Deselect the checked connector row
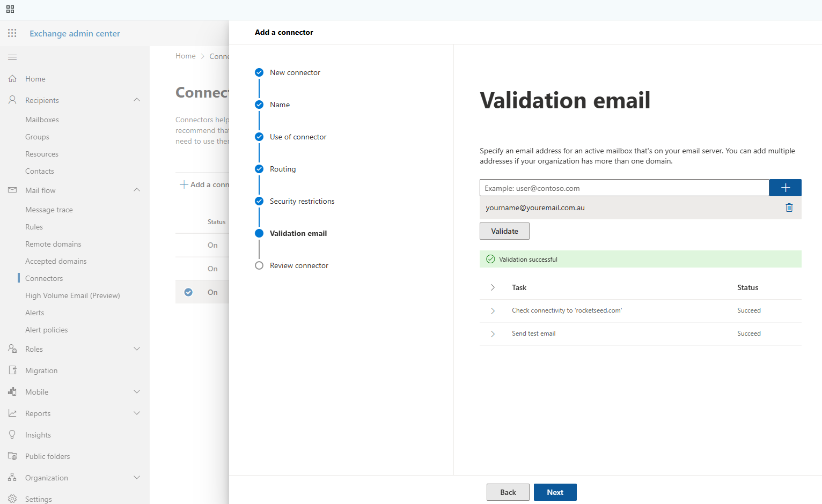 pyautogui.click(x=188, y=292)
